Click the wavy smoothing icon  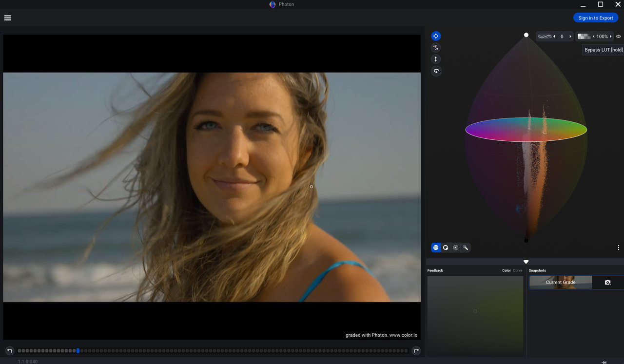pos(545,37)
